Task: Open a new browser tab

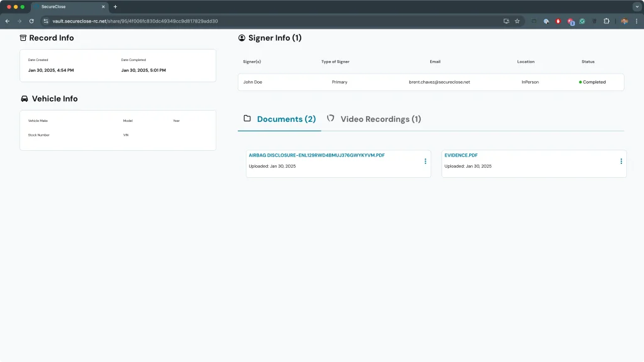Action: coord(115,6)
